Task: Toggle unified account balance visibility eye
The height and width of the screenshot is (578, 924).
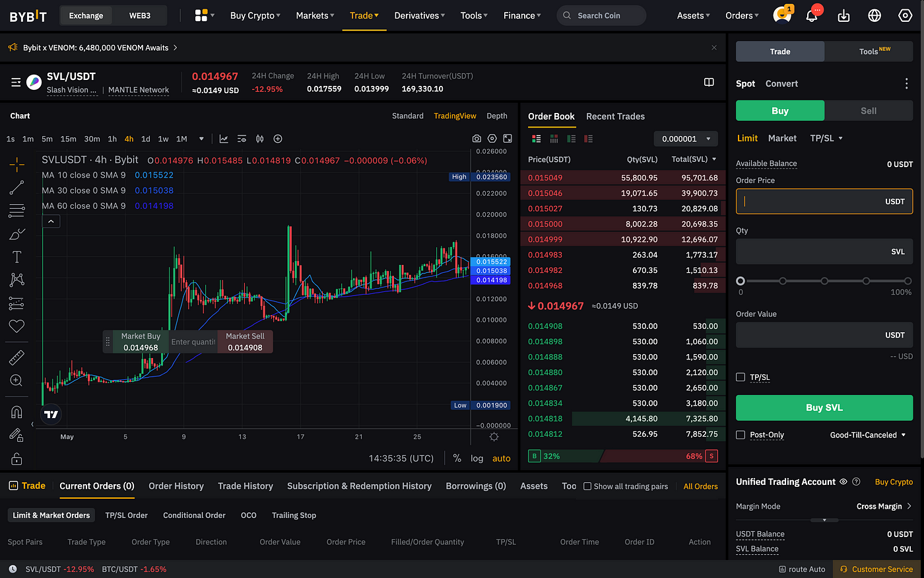Action: (843, 482)
